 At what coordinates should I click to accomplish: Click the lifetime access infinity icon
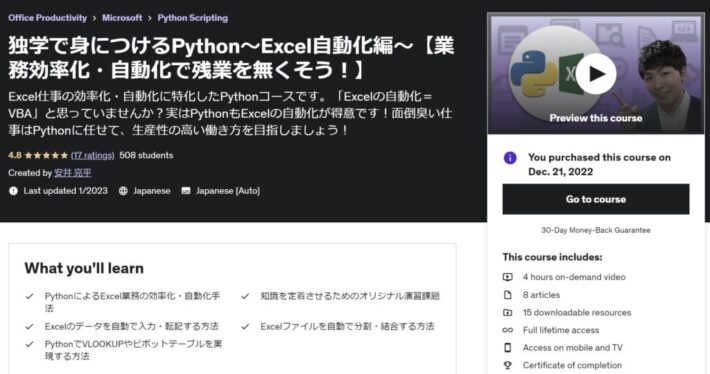click(508, 330)
